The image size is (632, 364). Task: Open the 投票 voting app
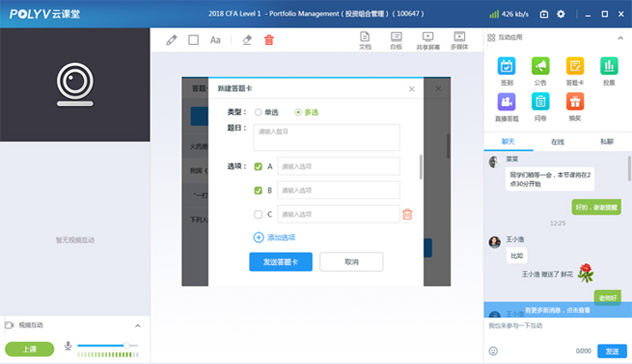click(609, 71)
